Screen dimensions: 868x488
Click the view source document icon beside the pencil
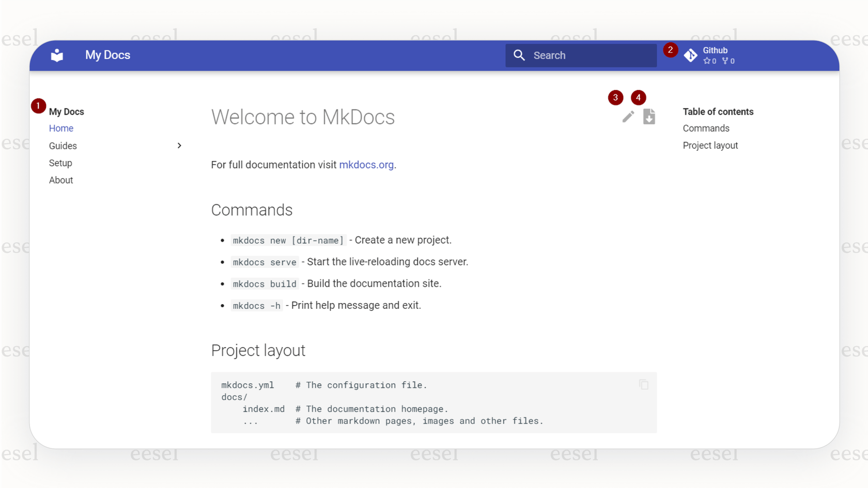649,117
